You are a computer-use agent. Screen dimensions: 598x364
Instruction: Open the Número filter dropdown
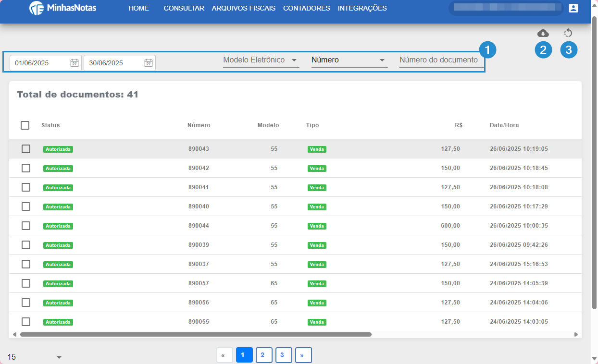(x=349, y=61)
